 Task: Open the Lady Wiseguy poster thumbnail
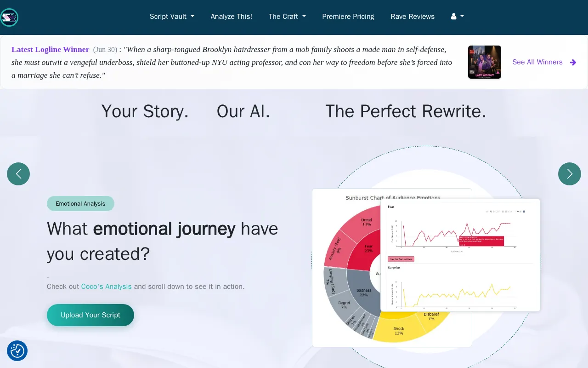pyautogui.click(x=485, y=62)
